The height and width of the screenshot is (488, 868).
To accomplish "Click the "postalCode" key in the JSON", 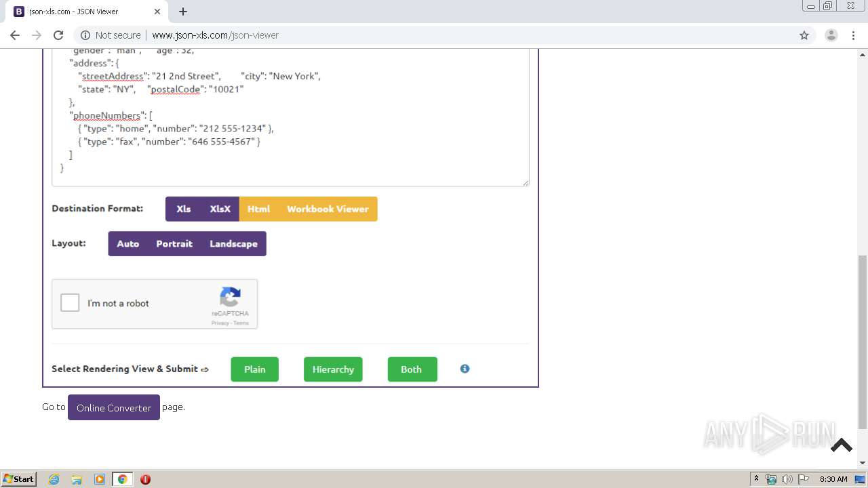I will 175,89.
